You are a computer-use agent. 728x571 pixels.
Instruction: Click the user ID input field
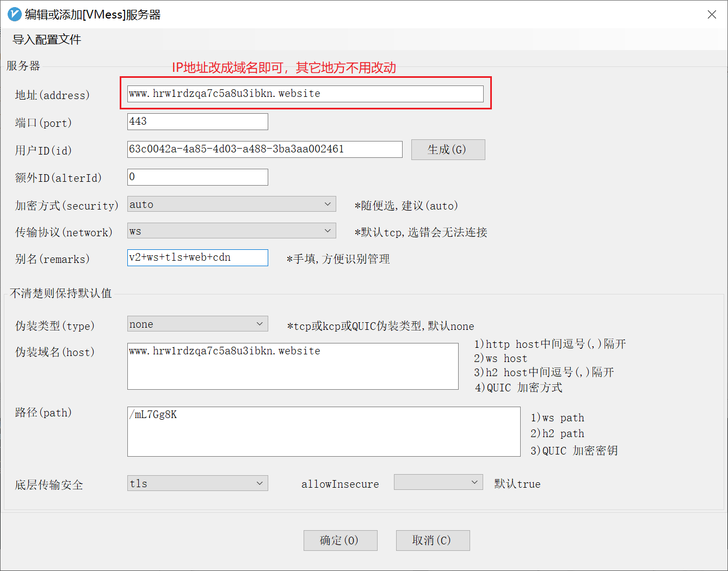click(x=265, y=149)
